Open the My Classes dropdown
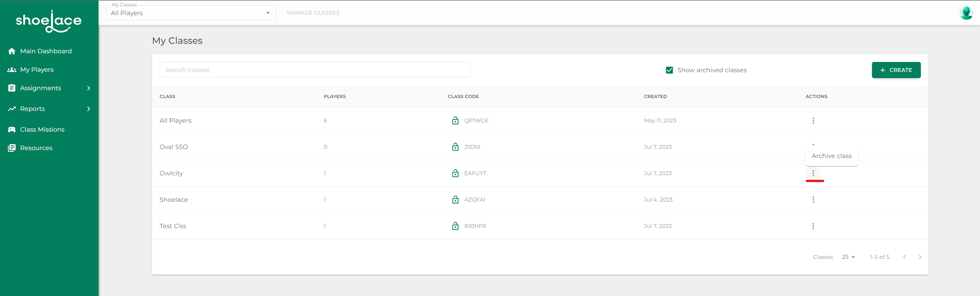Screen dimensions: 980x296 coord(191,13)
